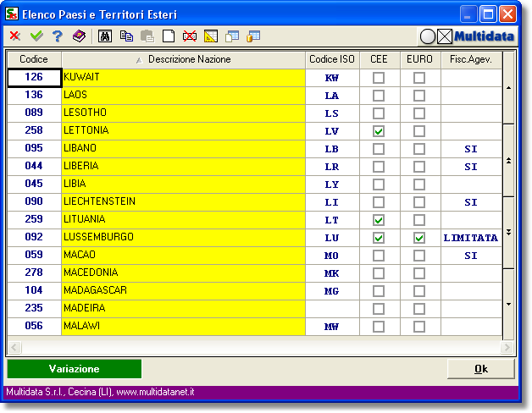Check EURO checkbox for MALAWI

(419, 327)
